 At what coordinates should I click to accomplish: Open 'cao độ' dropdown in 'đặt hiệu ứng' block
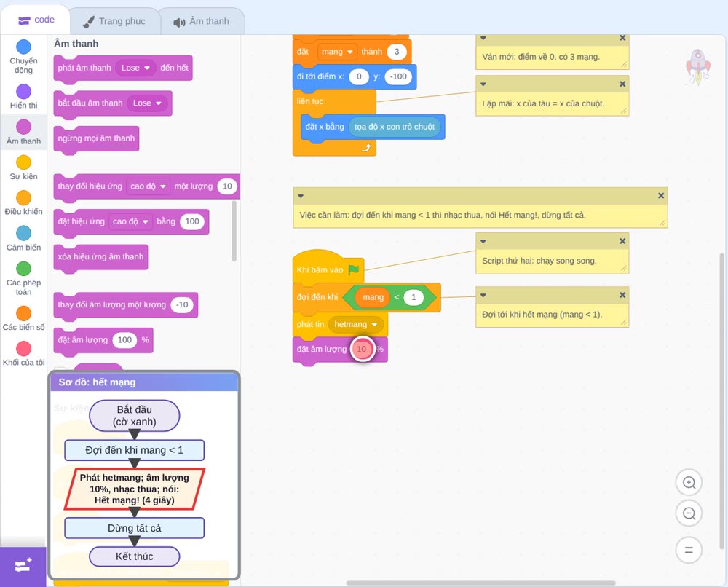tap(130, 221)
